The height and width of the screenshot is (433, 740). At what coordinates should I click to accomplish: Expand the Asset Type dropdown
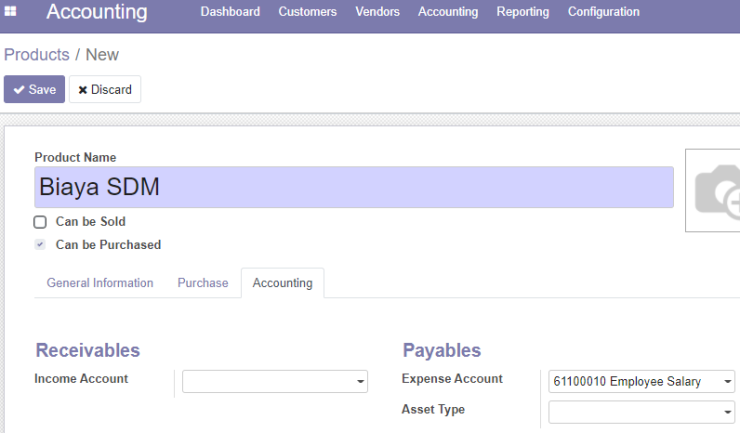coord(727,412)
